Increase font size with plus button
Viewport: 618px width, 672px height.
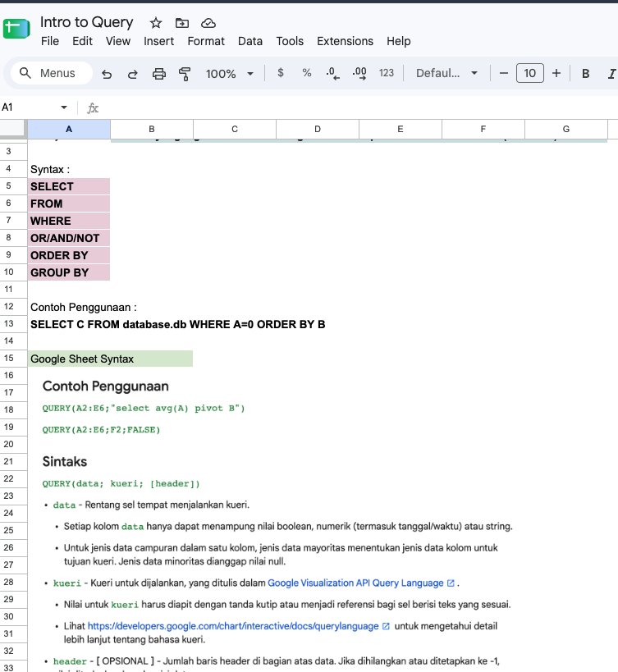[556, 73]
